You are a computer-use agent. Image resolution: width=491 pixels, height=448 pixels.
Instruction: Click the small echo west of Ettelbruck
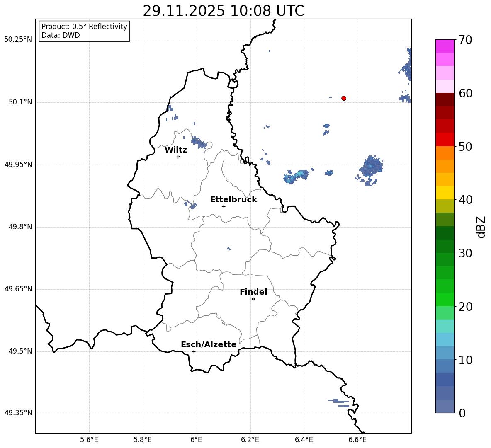tap(191, 205)
